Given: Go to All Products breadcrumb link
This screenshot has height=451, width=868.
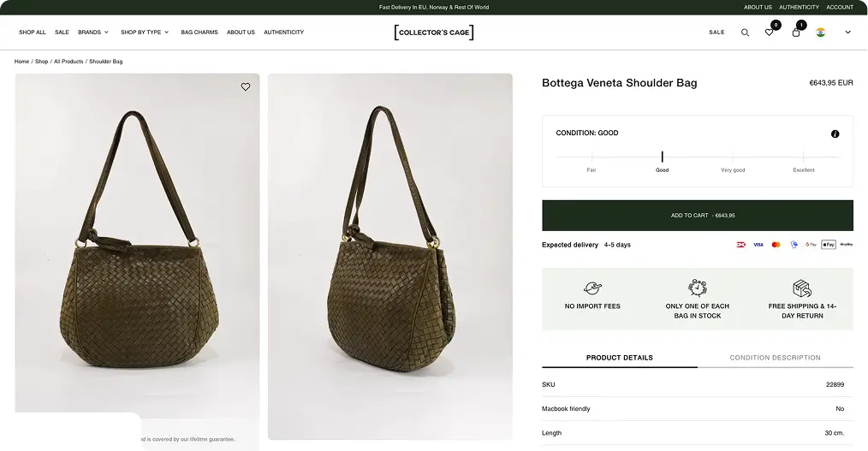Looking at the screenshot, I should coord(68,62).
